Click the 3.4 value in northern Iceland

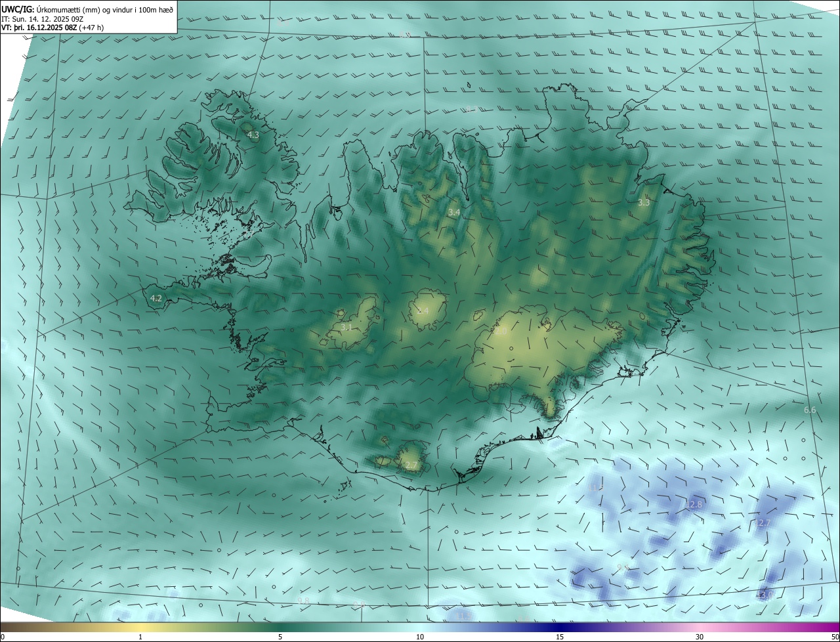pyautogui.click(x=453, y=213)
